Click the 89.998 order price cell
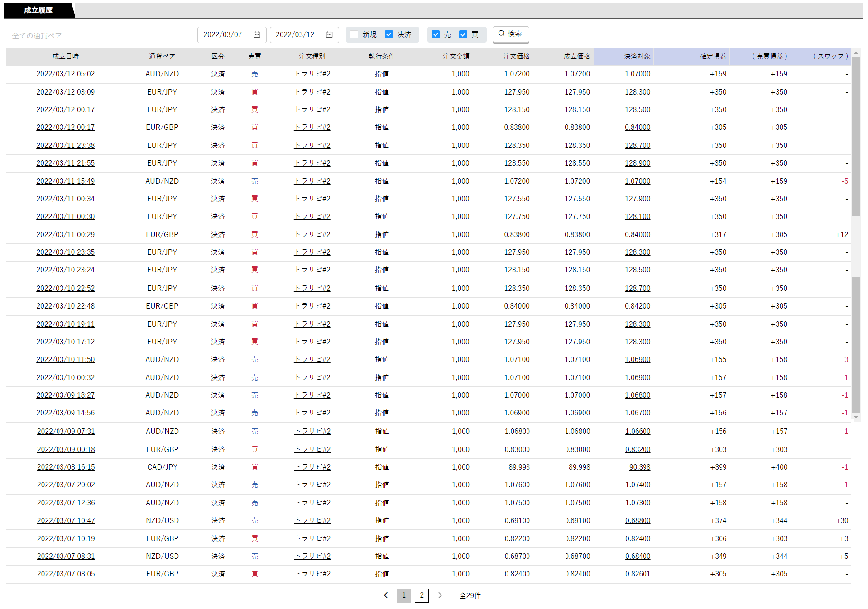The width and height of the screenshot is (868, 609). pos(519,467)
